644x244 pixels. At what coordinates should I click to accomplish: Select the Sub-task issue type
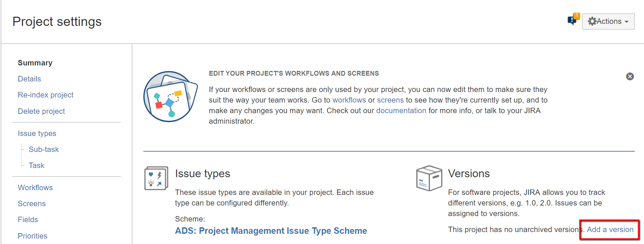coord(43,149)
